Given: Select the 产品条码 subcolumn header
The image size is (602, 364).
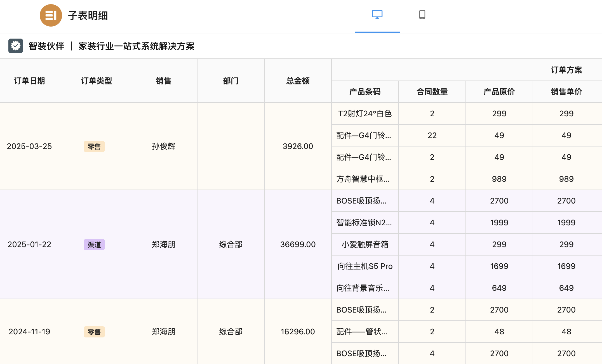Looking at the screenshot, I should tap(365, 92).
